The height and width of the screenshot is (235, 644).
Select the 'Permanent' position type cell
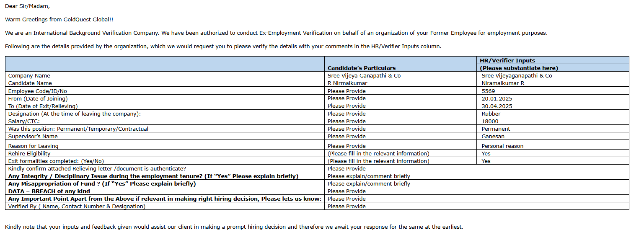tap(496, 129)
